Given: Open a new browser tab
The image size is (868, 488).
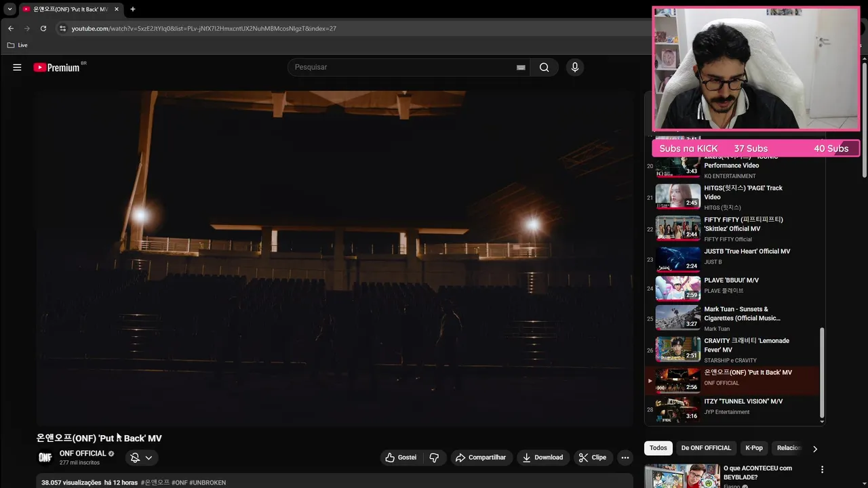Looking at the screenshot, I should (132, 9).
